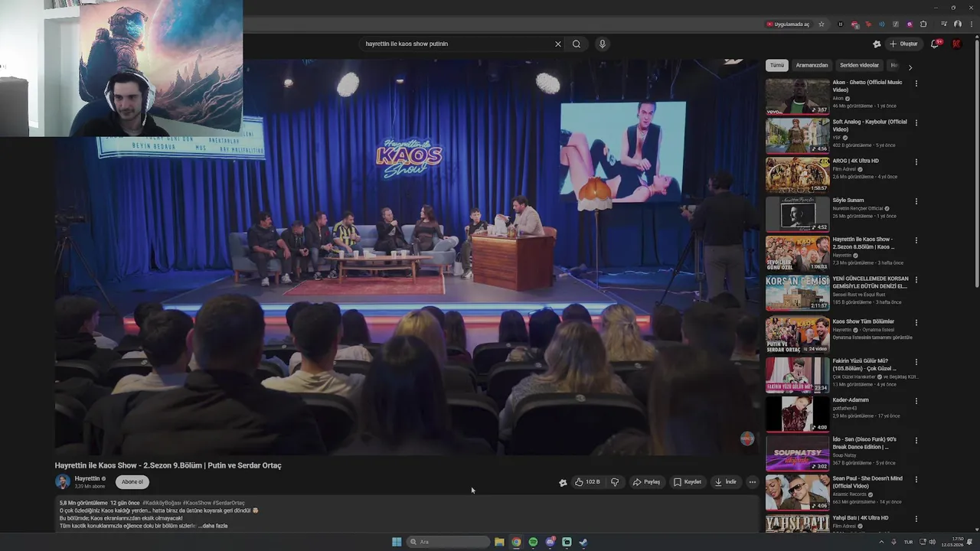
Task: Open Windows Start menu
Action: click(397, 542)
